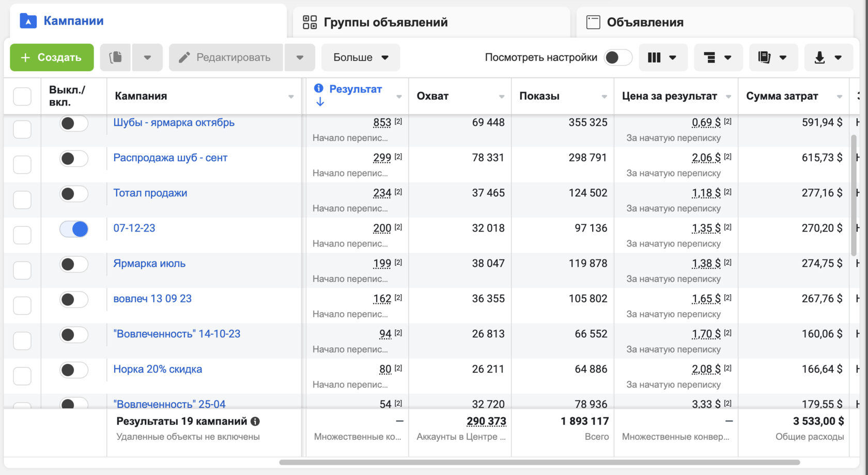Click the reports icon in toolbar
The width and height of the screenshot is (868, 475).
pos(765,57)
